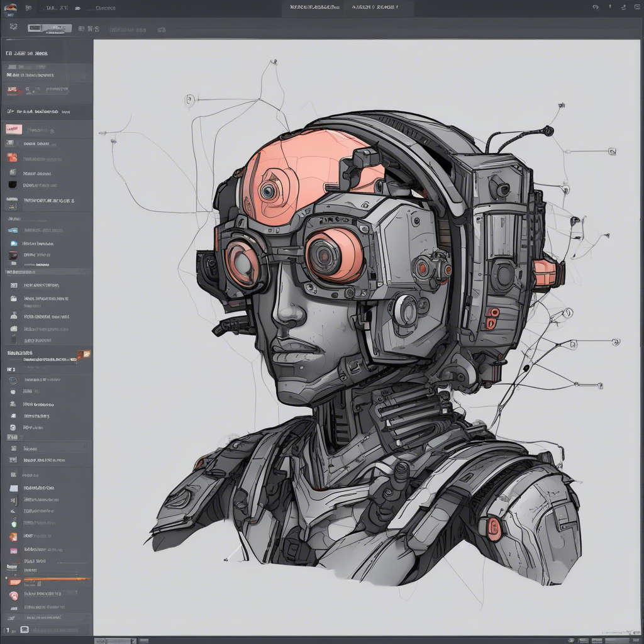Toggle the highlighted pink entry in the sidebar
The width and height of the screenshot is (644, 644).
[x=13, y=129]
